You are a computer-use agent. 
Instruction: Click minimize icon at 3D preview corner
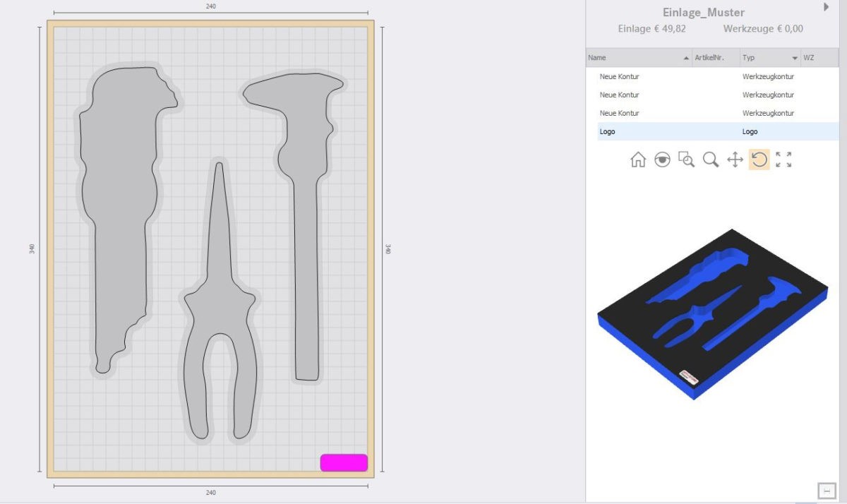(x=826, y=490)
